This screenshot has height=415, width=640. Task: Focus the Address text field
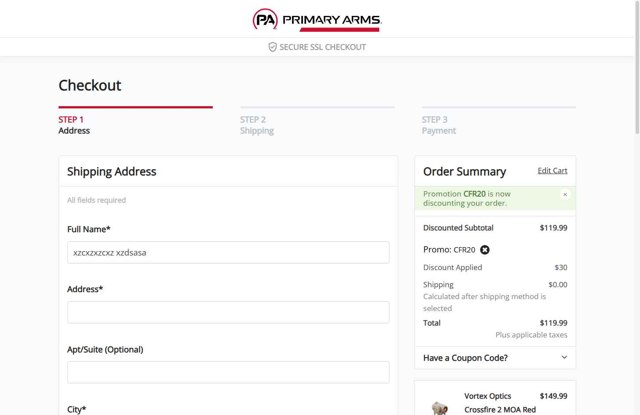click(x=228, y=312)
